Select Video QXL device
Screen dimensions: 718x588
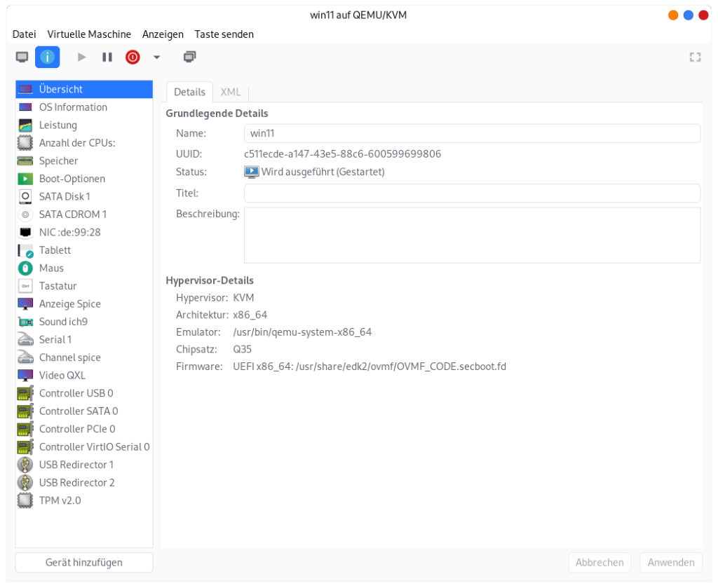[84, 375]
